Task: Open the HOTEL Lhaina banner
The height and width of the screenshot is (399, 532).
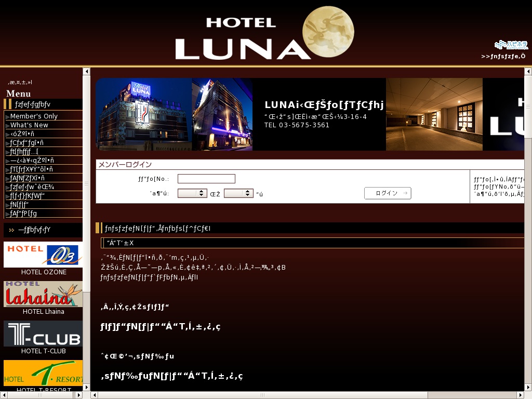Action: (x=43, y=294)
